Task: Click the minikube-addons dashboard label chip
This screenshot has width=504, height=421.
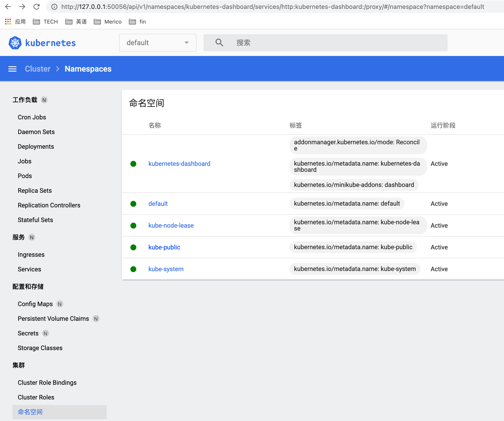Action: click(354, 185)
